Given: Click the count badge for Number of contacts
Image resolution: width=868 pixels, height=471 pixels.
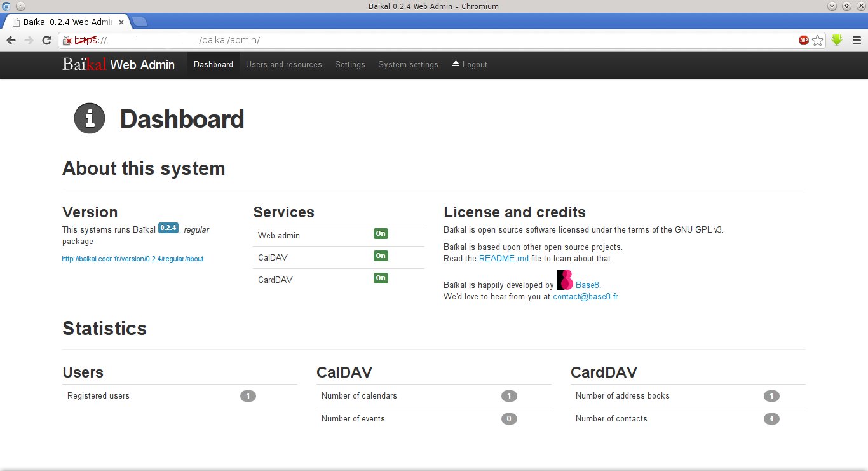Looking at the screenshot, I should (771, 419).
